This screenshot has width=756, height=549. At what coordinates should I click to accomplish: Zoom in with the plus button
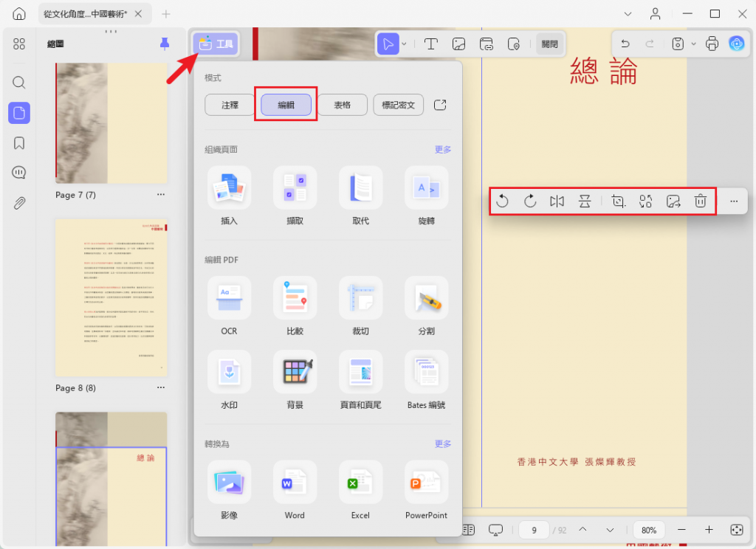[709, 530]
